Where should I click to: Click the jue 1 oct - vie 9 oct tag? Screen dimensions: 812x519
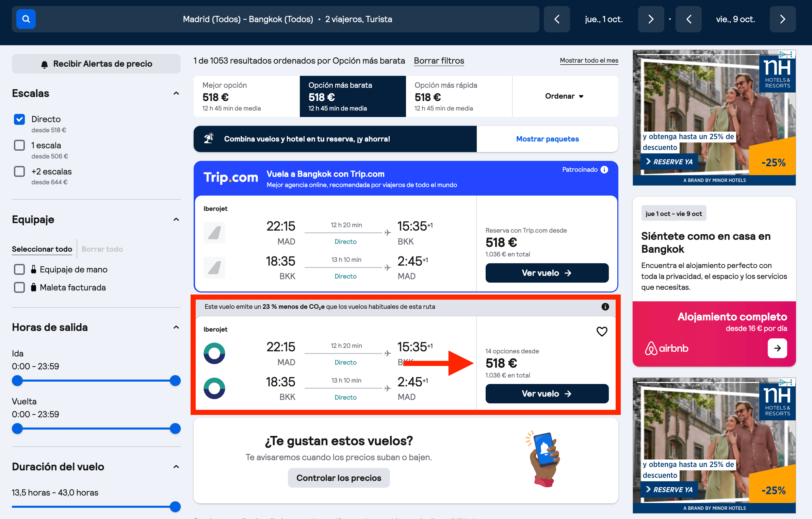click(674, 214)
